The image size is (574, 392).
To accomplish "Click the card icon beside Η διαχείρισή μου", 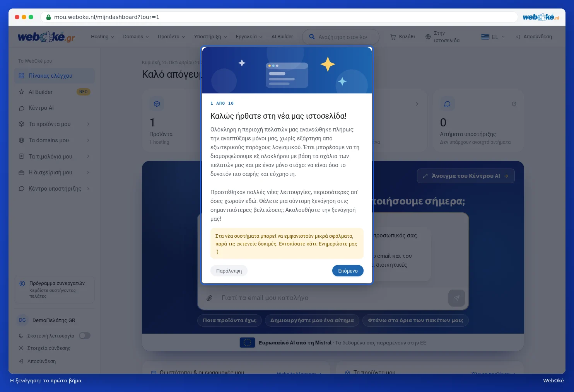I will coord(22,172).
